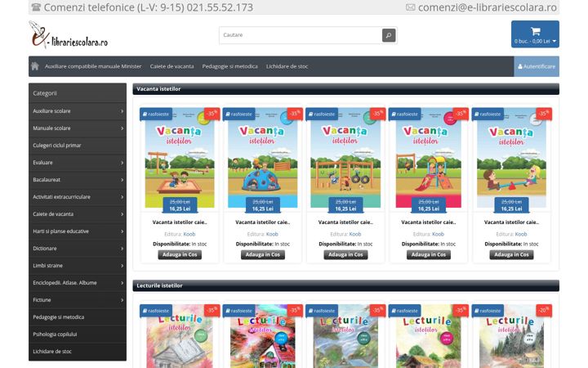Add swings Vacanta istetilor book to cart

pyautogui.click(x=345, y=254)
